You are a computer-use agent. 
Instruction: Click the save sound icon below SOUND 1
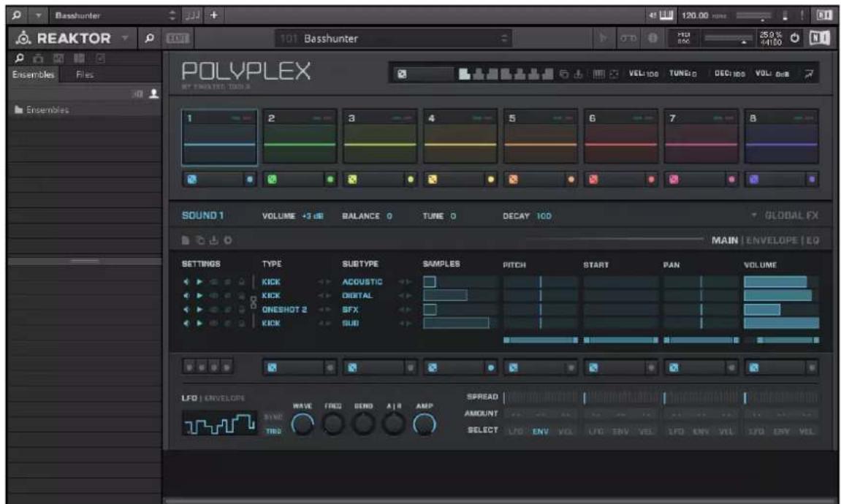pyautogui.click(x=213, y=240)
